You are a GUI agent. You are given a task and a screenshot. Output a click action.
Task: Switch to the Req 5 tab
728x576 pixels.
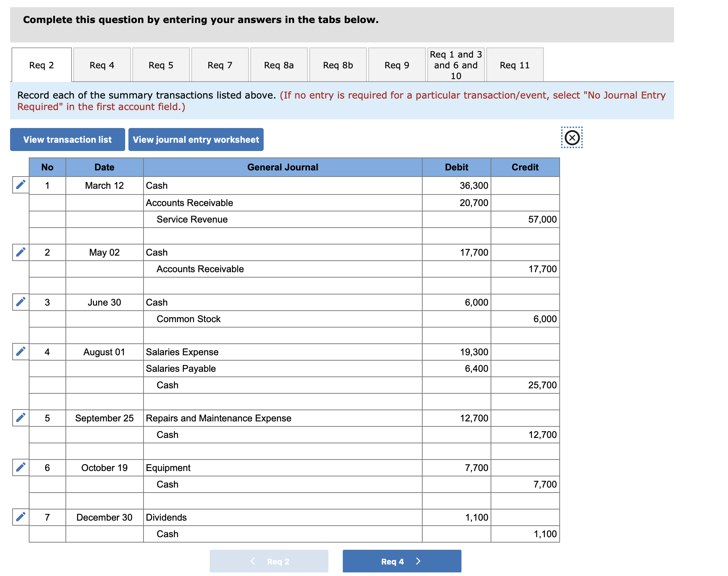(161, 65)
